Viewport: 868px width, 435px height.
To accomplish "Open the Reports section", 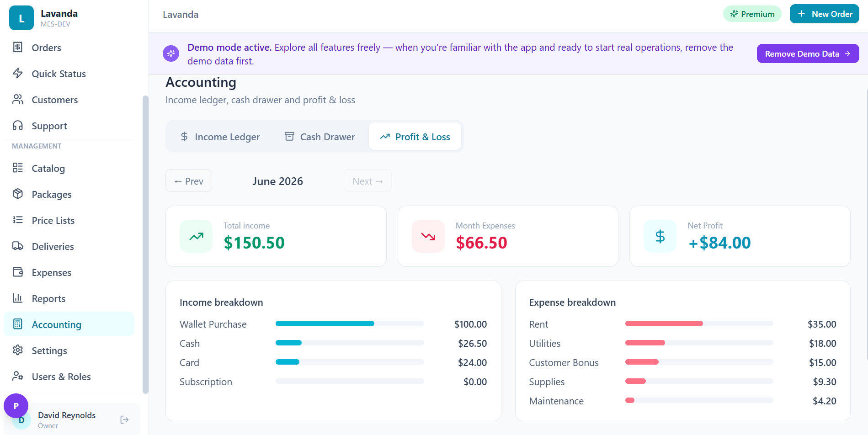I will pos(69,298).
